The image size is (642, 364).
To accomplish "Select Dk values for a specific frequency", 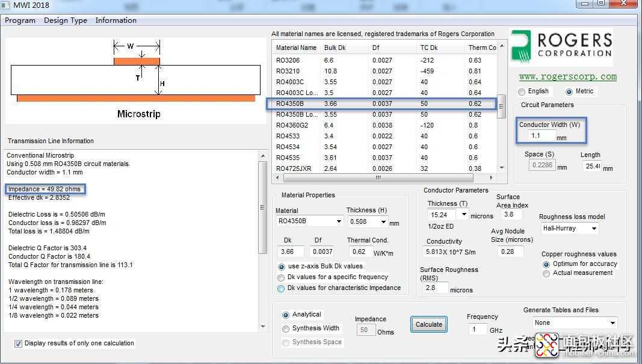I will click(x=281, y=278).
